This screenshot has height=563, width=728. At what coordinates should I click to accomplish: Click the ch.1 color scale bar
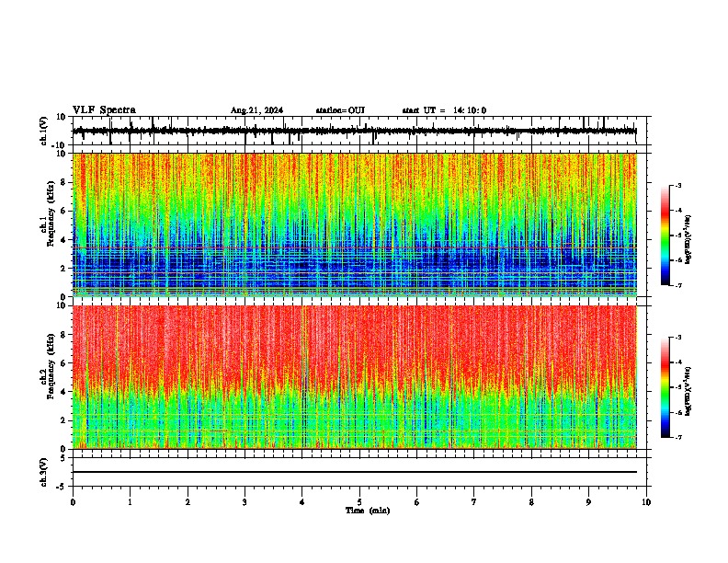[x=665, y=236]
